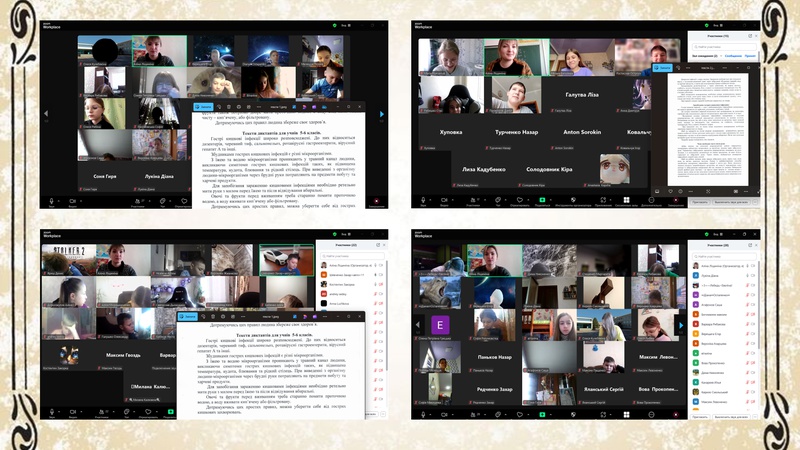
Task: Click reactions heart icon in bottom-right toolbar
Action: [519, 414]
